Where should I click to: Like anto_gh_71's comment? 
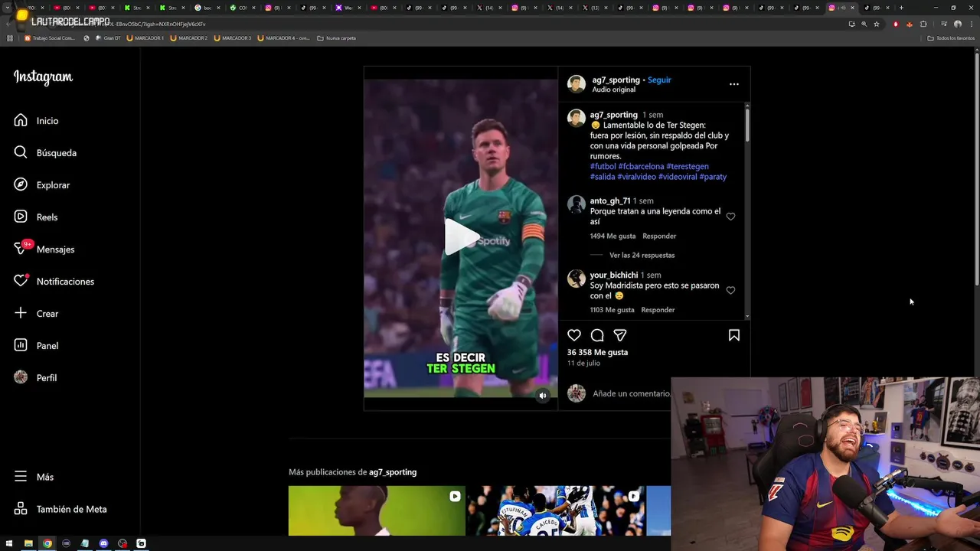(x=730, y=217)
